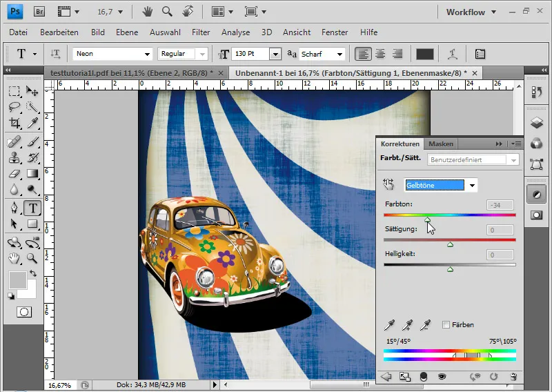552x392 pixels.
Task: Select the Lasso tool
Action: (14, 107)
